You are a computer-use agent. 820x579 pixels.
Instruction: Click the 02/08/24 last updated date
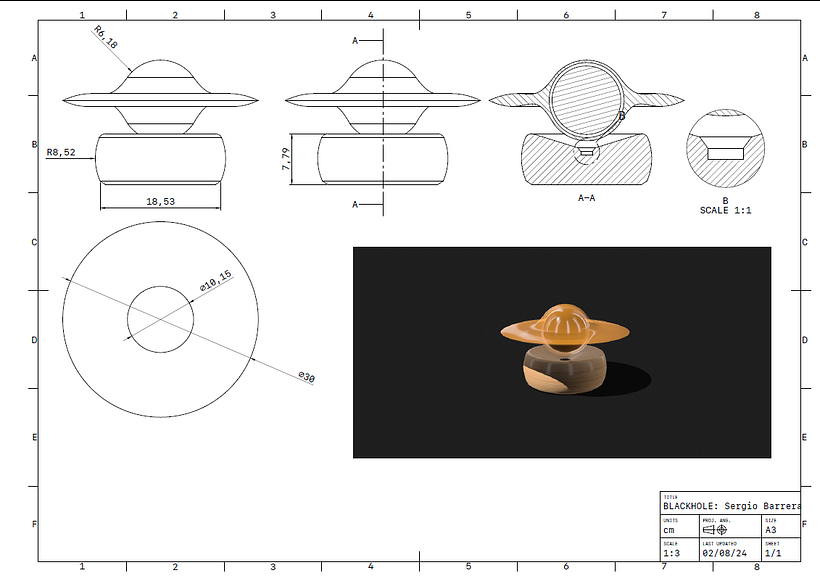click(x=725, y=553)
